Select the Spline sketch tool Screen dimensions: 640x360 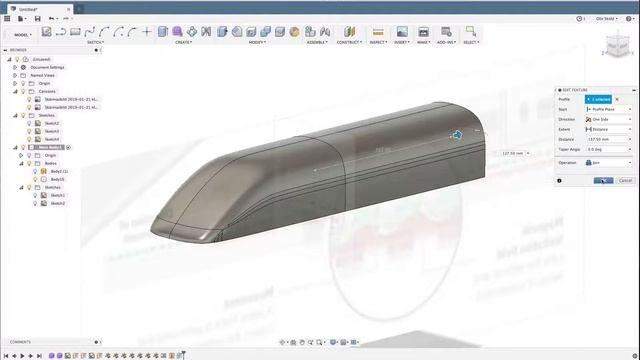point(90,32)
